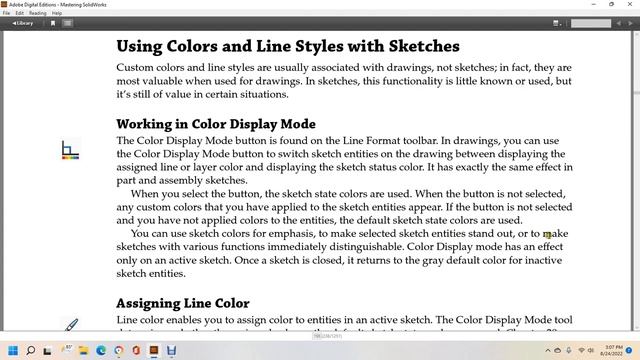Click the 'Working in Color Display Mode' heading

pos(216,124)
